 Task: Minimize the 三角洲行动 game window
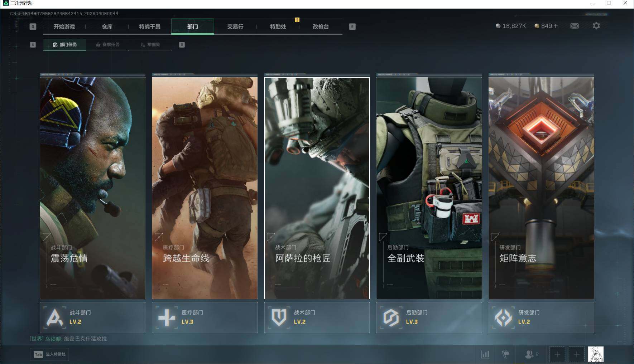[x=593, y=3]
